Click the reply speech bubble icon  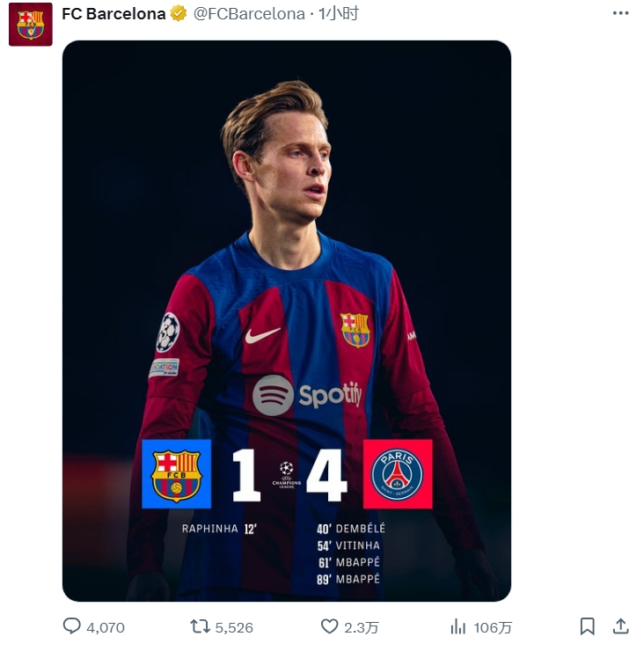[72, 626]
